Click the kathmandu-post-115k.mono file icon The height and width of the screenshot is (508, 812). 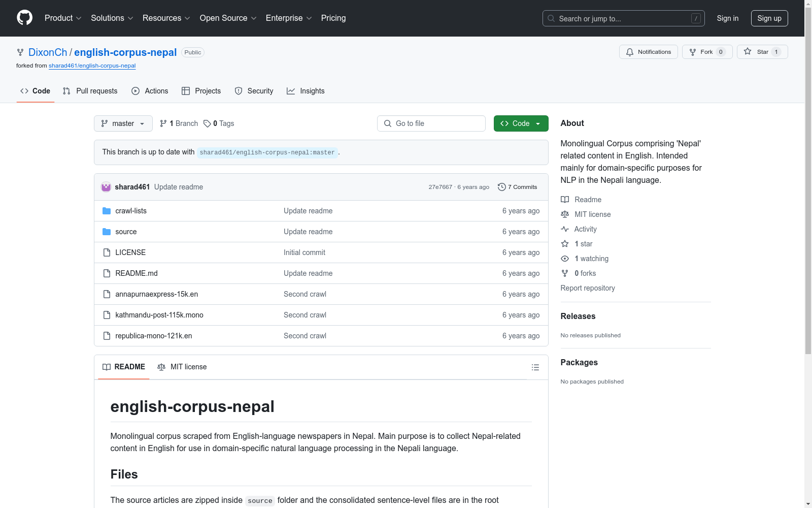click(107, 315)
